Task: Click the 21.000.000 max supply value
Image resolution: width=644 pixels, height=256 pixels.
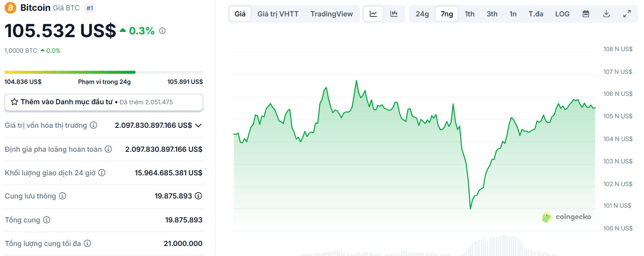Action: (x=183, y=244)
